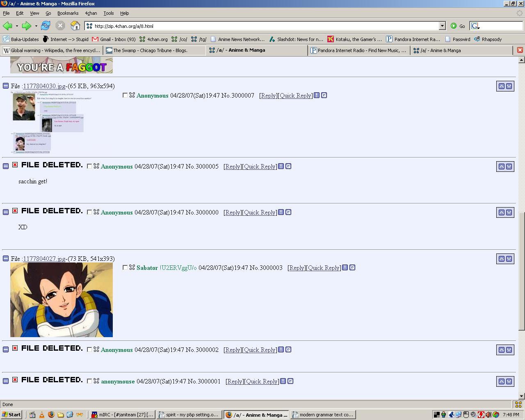
Task: Open file link 1177804027.jpg
Action: [x=44, y=259]
